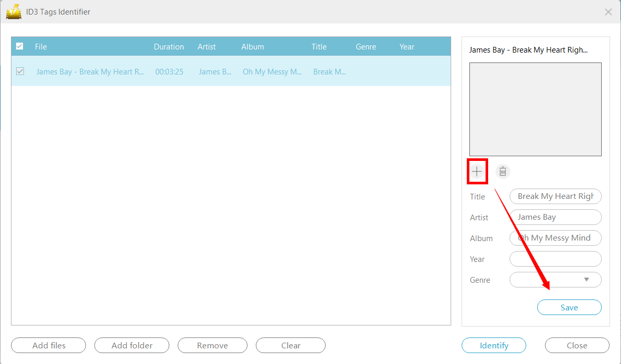
Task: Save the edited ID3 tags
Action: (569, 307)
